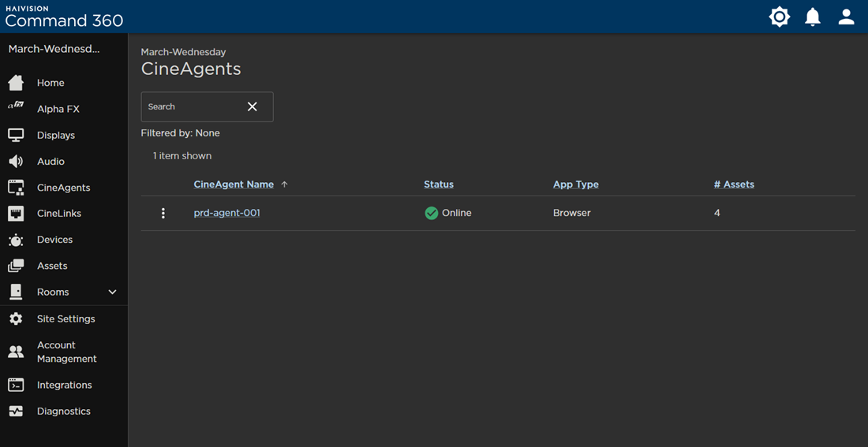Click the Displays monitor icon
Screen dimensions: 868x447
coord(16,135)
